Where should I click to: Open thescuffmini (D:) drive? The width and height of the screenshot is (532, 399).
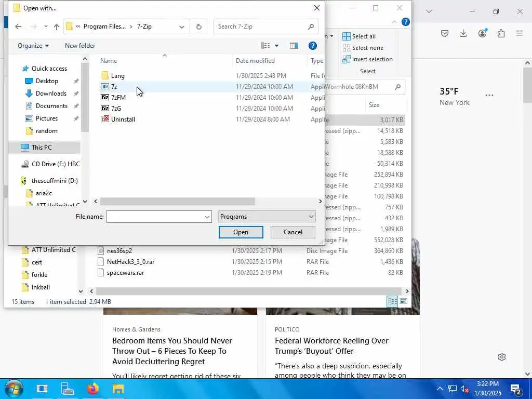(x=49, y=180)
